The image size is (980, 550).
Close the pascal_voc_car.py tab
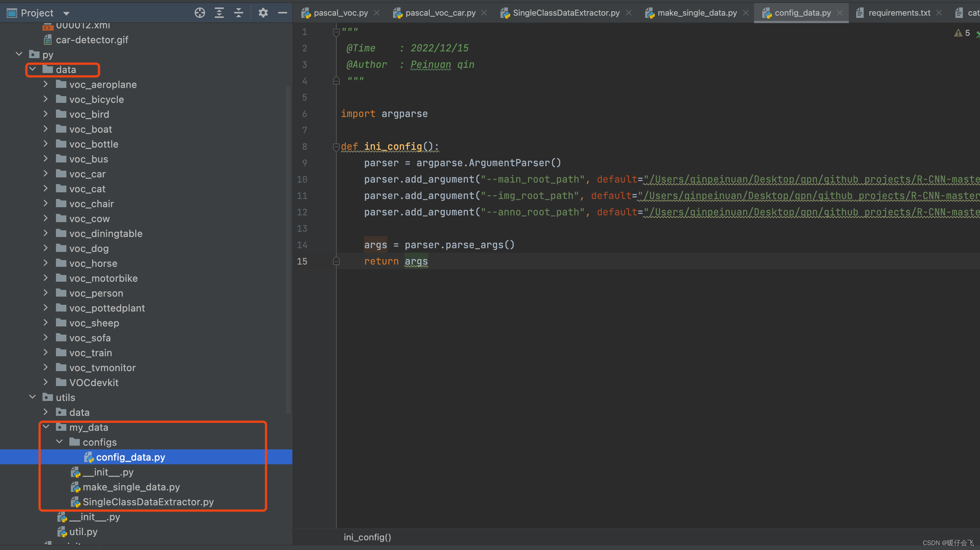click(484, 13)
